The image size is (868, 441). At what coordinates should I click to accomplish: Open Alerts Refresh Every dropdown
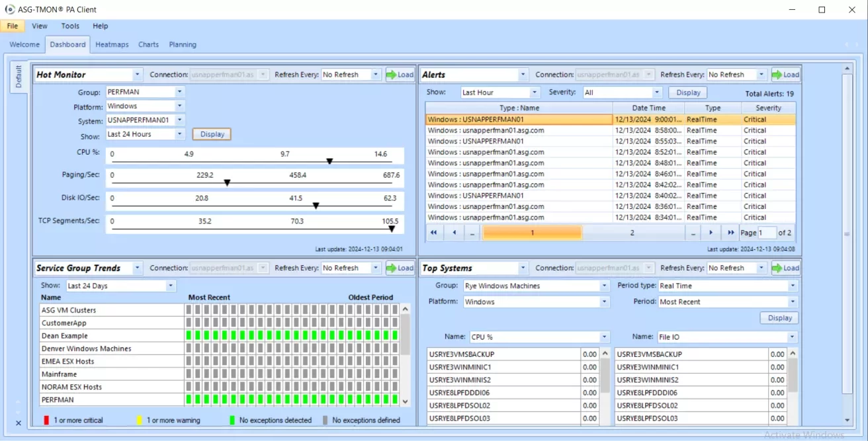pos(761,75)
